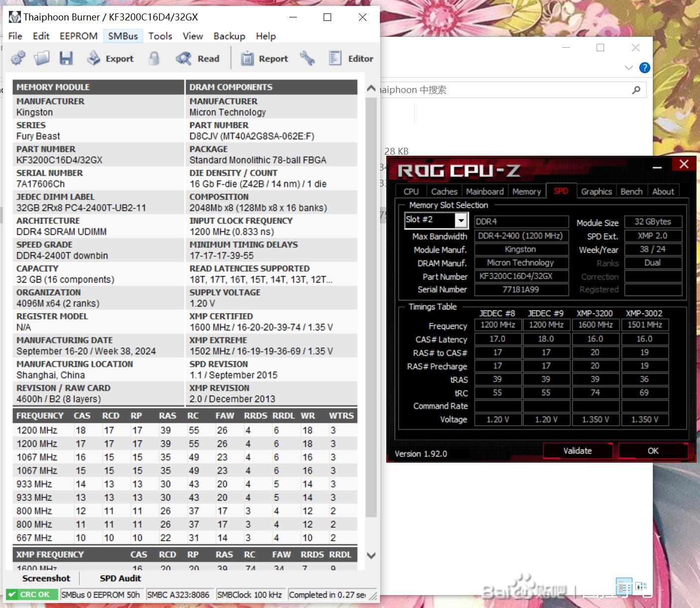Open the SMBus menu
Screen dimensions: 700x608
click(123, 36)
